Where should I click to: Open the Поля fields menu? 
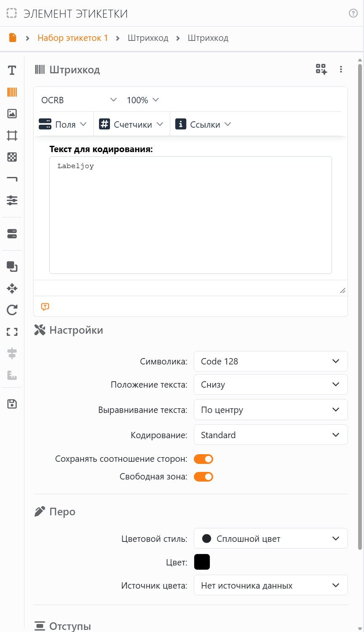[x=63, y=124]
